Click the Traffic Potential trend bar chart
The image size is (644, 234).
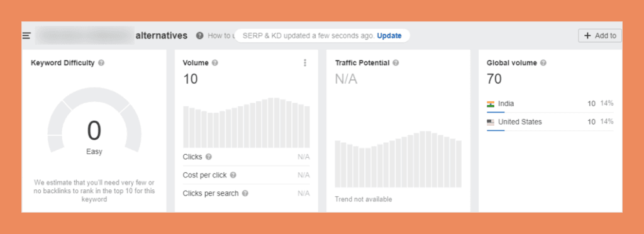pyautogui.click(x=398, y=159)
